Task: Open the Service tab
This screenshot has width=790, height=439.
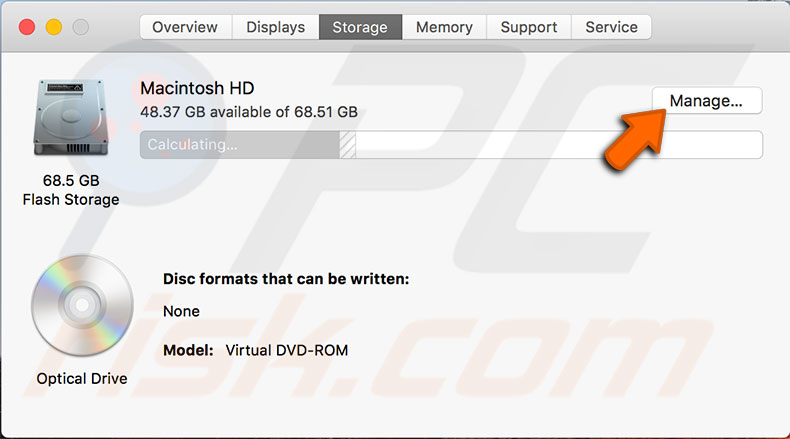Action: [611, 27]
